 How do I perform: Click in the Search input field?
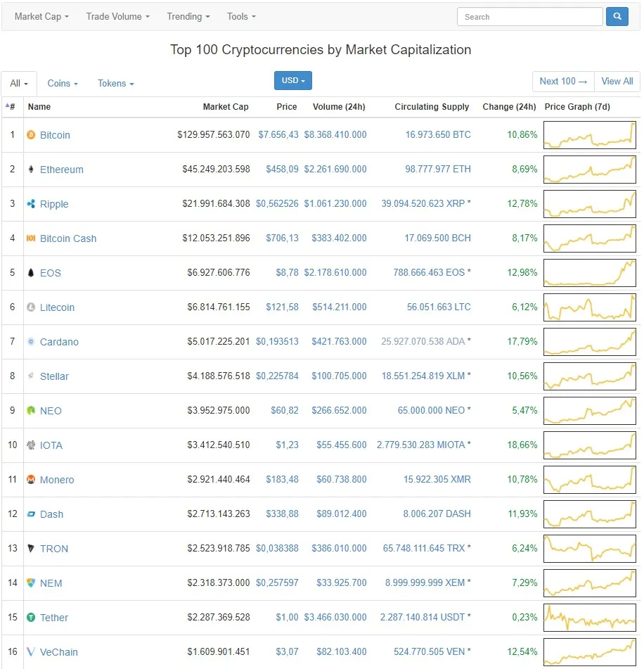coord(529,17)
